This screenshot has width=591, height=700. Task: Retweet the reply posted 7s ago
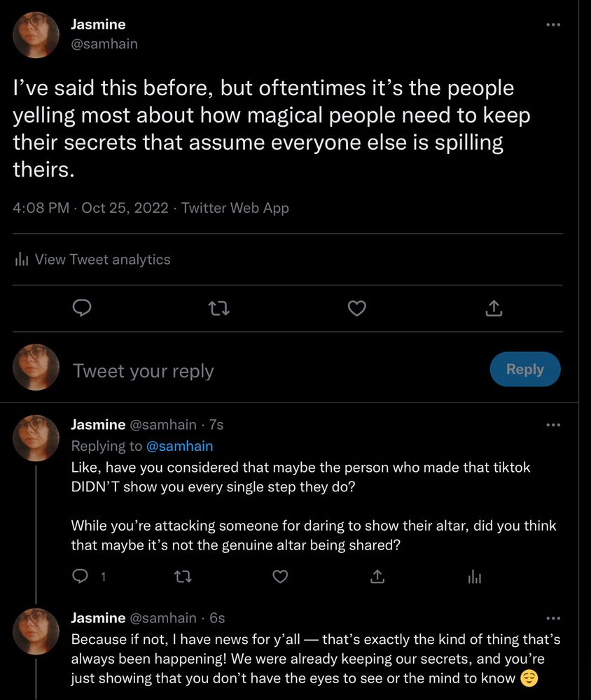[x=183, y=575]
